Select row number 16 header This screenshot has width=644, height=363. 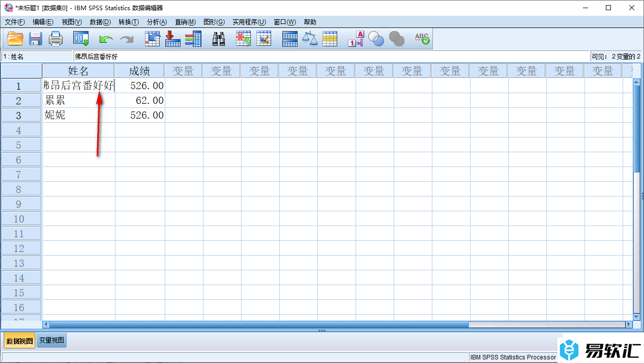coord(21,307)
